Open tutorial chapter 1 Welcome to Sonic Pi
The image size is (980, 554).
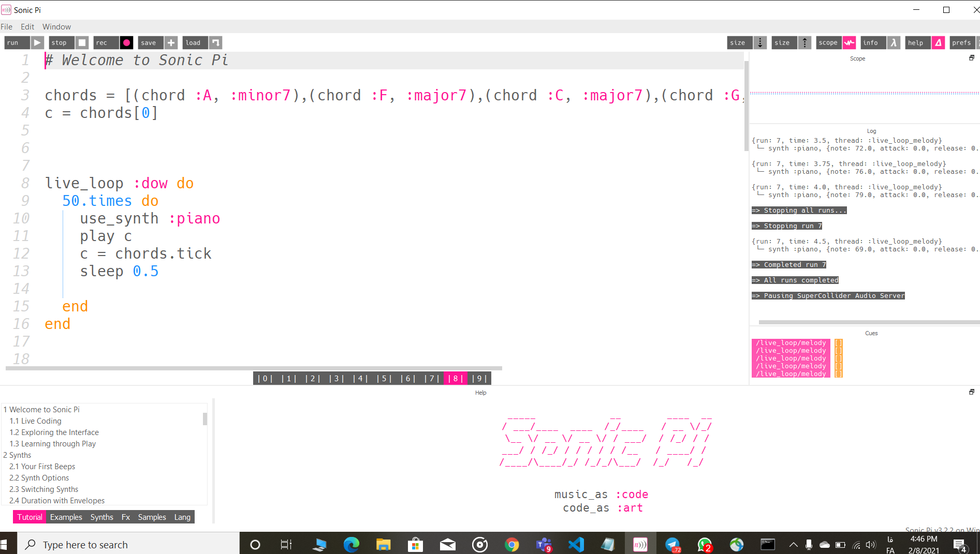click(x=41, y=410)
